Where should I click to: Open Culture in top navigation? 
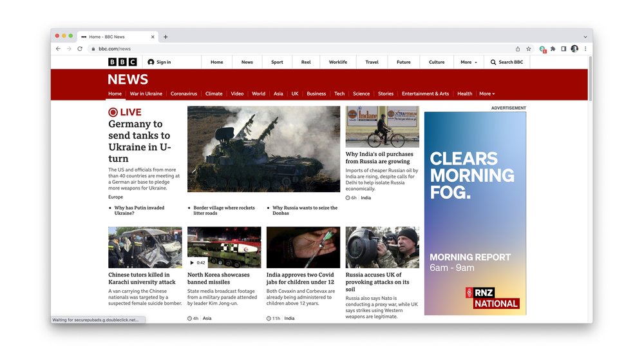tap(437, 62)
